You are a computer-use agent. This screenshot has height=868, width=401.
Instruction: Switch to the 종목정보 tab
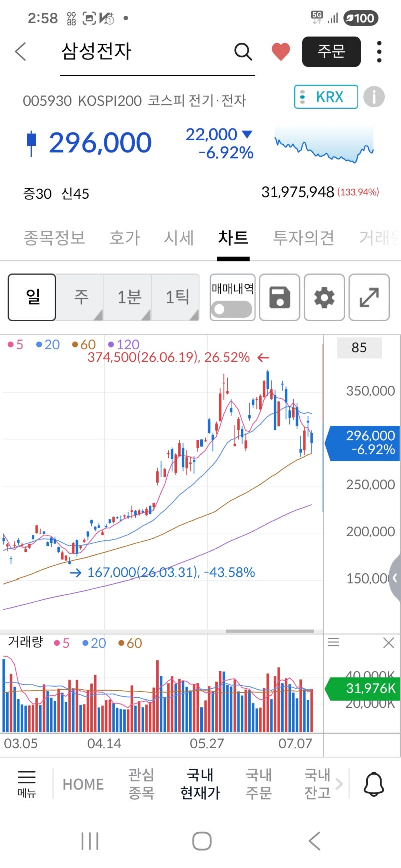click(x=54, y=238)
